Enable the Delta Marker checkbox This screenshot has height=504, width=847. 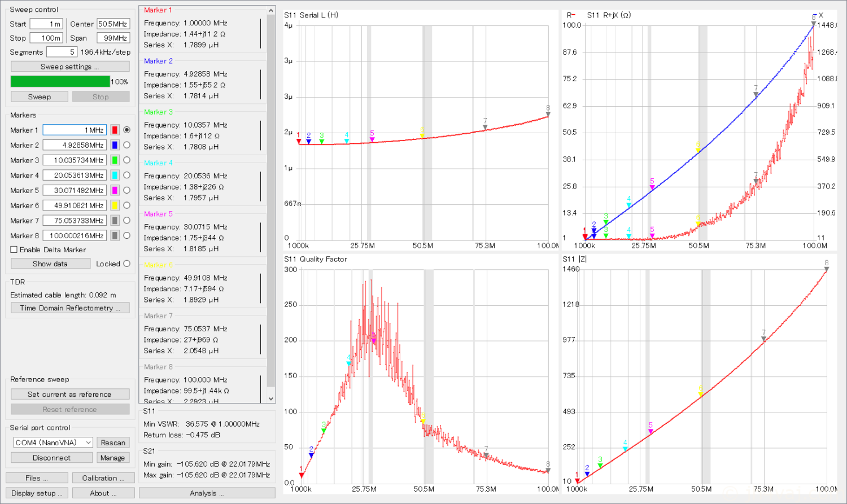pyautogui.click(x=14, y=249)
